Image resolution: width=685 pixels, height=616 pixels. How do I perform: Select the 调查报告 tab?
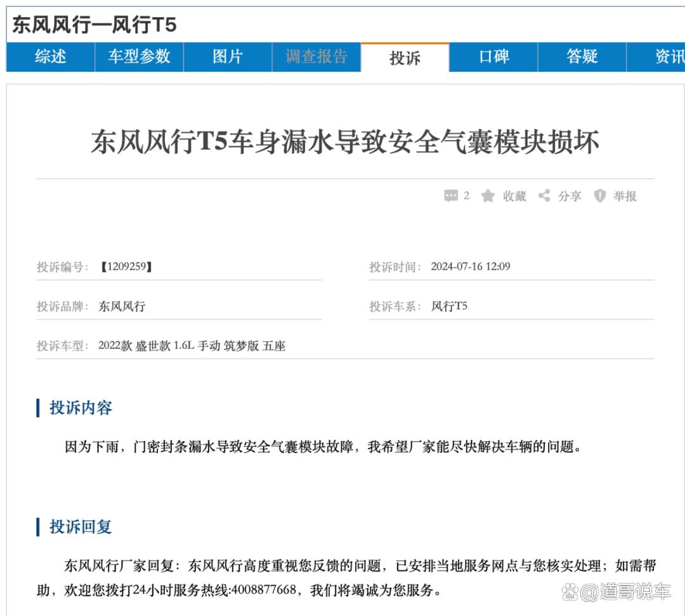pos(316,57)
